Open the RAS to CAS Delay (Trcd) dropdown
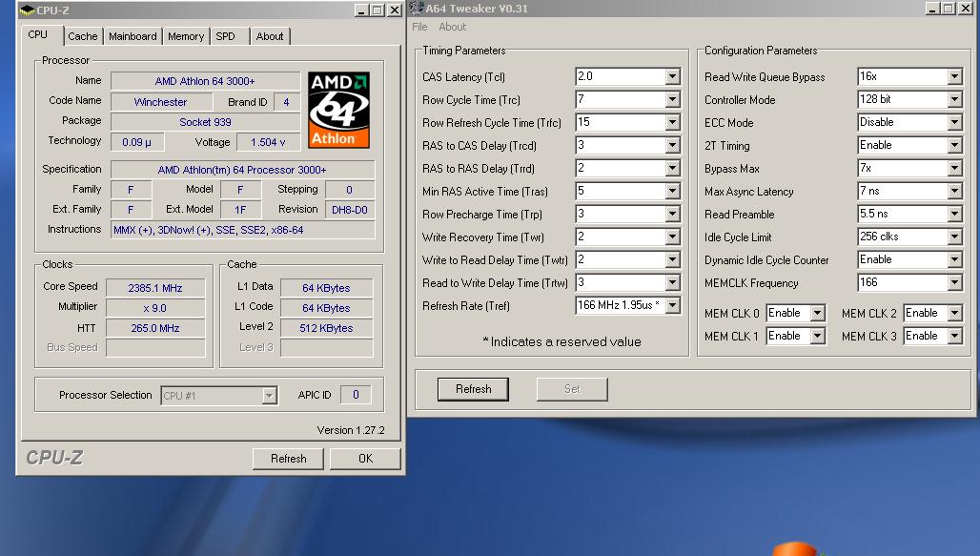The width and height of the screenshot is (980, 556). 672,145
